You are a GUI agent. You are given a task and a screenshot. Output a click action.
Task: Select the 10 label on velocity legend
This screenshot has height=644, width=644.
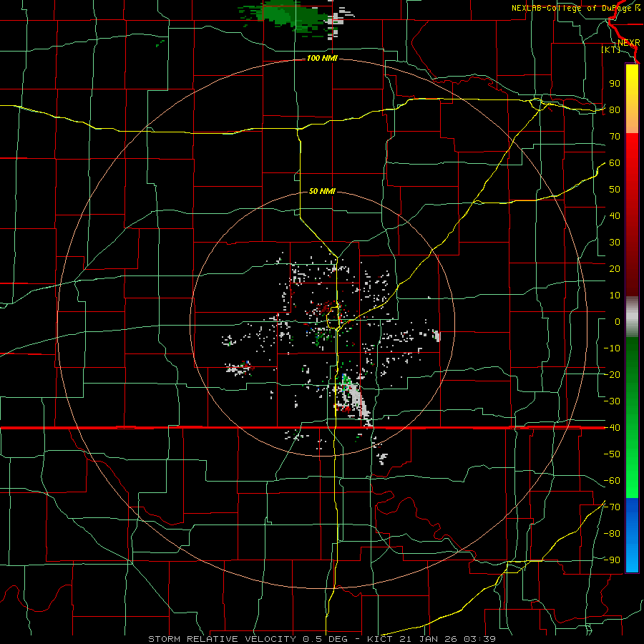(615, 296)
